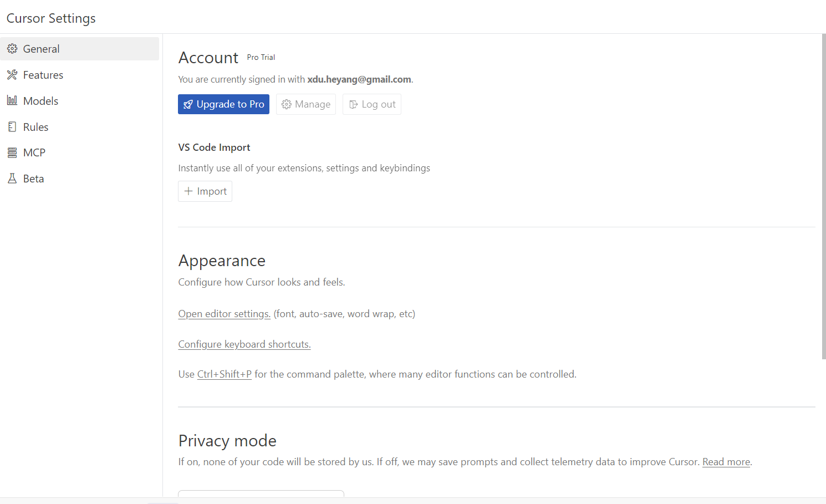Open account Manage button
This screenshot has width=826, height=504.
(306, 104)
